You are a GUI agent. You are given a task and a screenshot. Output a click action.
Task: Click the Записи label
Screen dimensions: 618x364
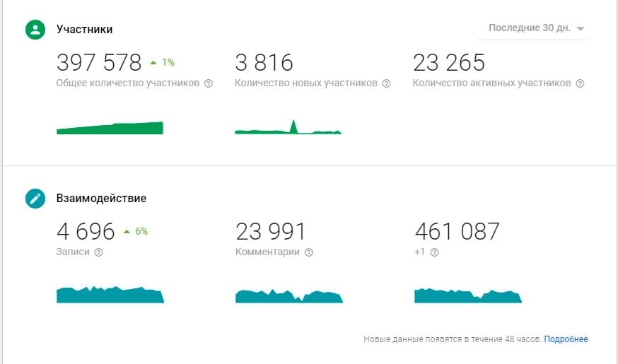click(x=73, y=252)
